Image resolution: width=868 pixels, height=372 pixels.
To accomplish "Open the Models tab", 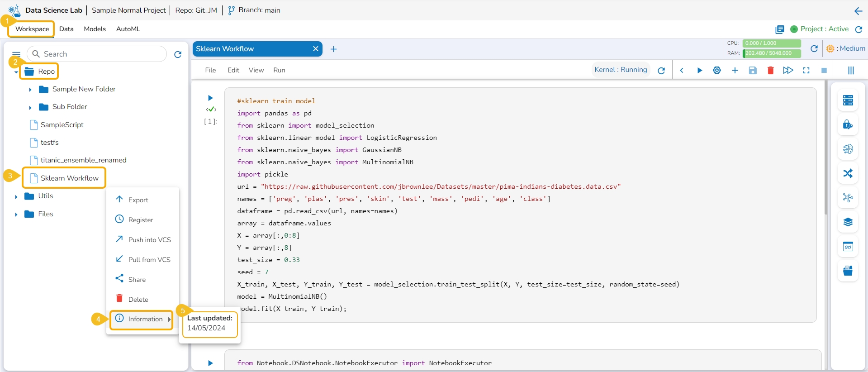I will 95,29.
